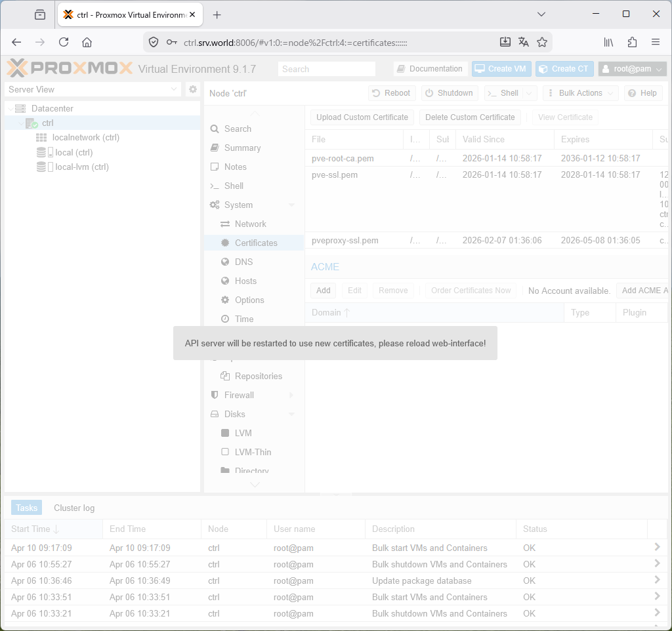672x631 pixels.
Task: Open the Firefox extensions puzzle icon
Action: pyautogui.click(x=632, y=42)
